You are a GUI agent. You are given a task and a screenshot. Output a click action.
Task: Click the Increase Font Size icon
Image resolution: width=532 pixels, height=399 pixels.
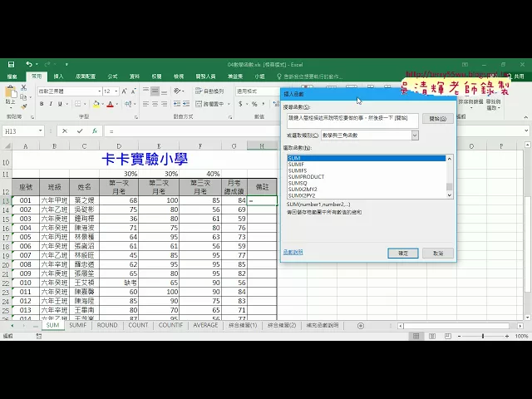124,91
